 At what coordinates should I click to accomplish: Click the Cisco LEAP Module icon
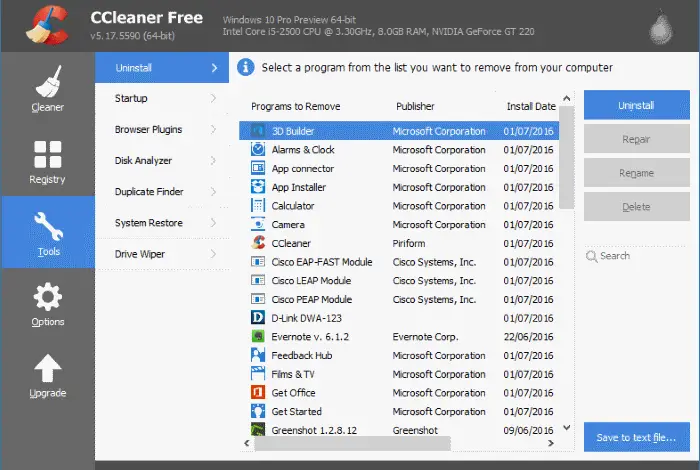pyautogui.click(x=258, y=280)
